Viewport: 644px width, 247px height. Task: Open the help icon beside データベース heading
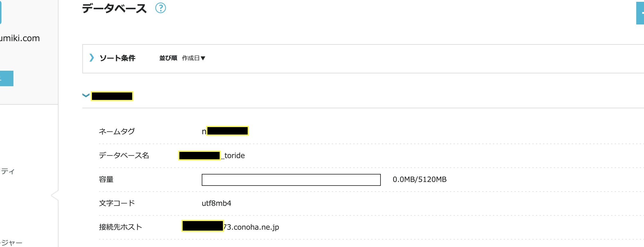coord(161,8)
